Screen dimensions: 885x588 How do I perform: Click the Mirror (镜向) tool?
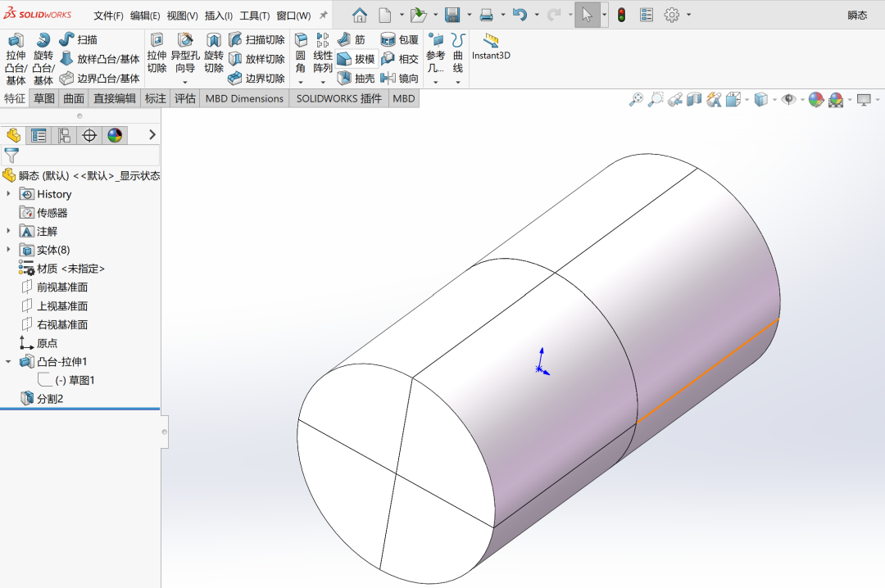(x=400, y=78)
